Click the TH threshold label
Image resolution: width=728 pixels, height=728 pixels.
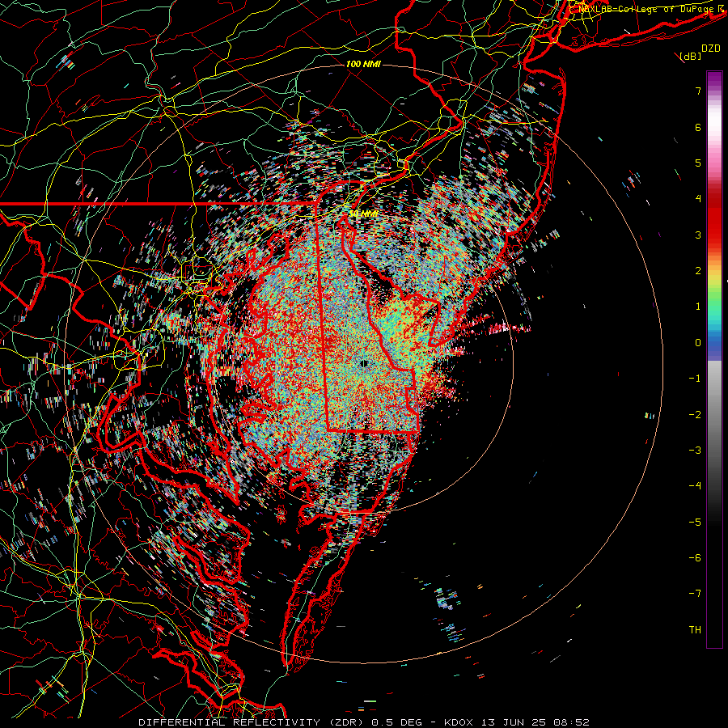coord(695,630)
